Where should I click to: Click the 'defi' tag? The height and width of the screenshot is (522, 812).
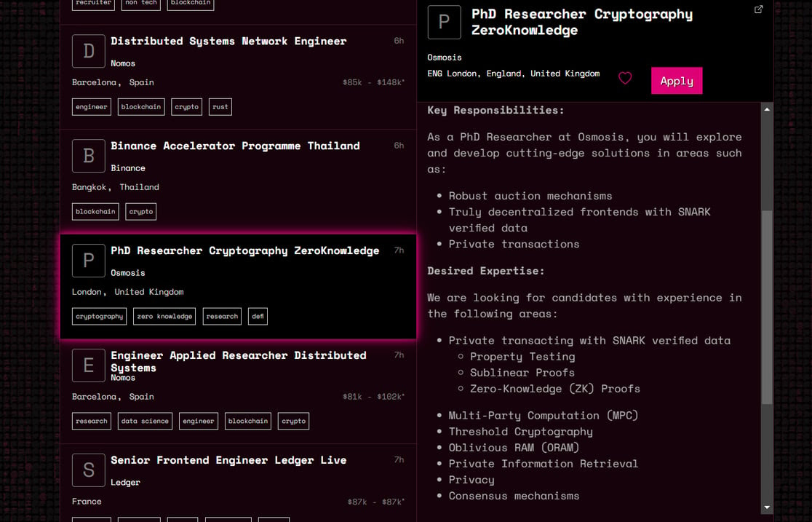[x=258, y=316]
